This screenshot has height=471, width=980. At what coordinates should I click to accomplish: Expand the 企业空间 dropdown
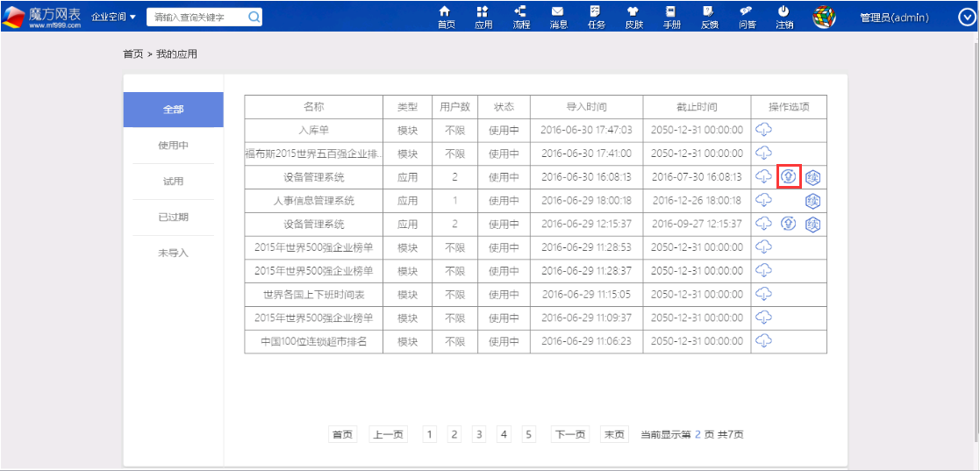point(114,17)
